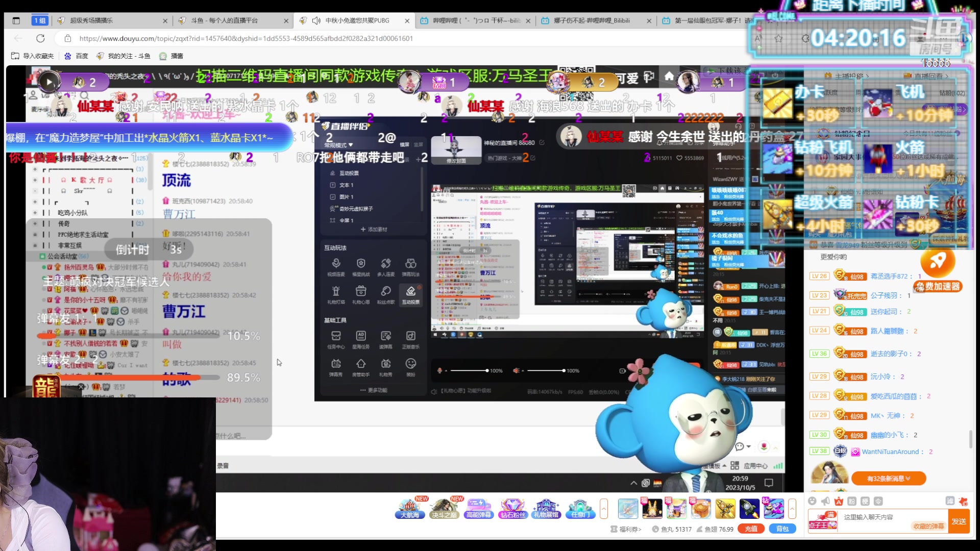Image resolution: width=980 pixels, height=551 pixels.
Task: Switch to the 娜子伤不起 Bilibili tab
Action: pyautogui.click(x=596, y=20)
